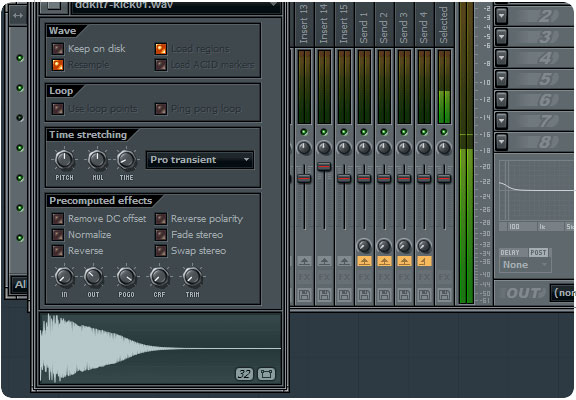This screenshot has width=576, height=400.
Task: Click the Insert 14 volume fader handle
Action: click(x=324, y=166)
